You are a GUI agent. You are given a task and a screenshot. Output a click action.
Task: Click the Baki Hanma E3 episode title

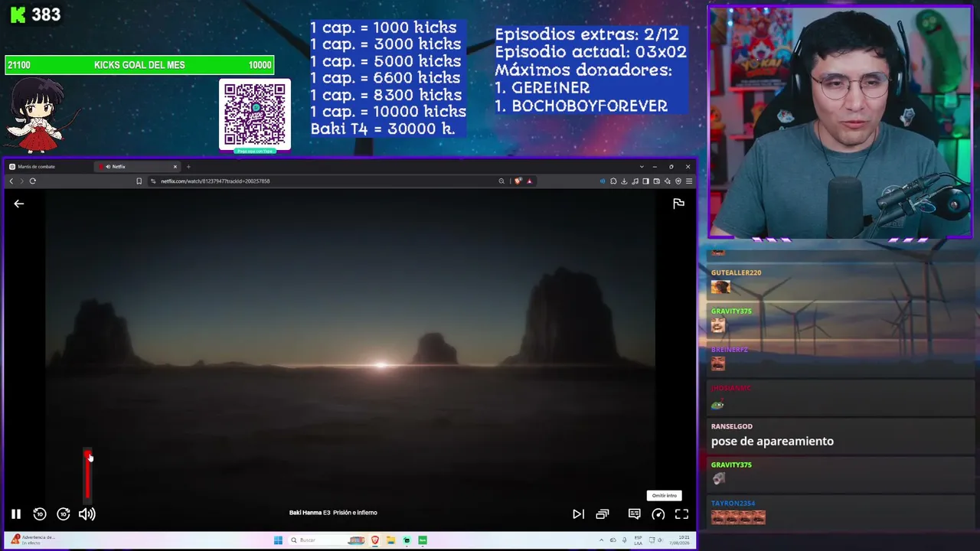pos(333,513)
